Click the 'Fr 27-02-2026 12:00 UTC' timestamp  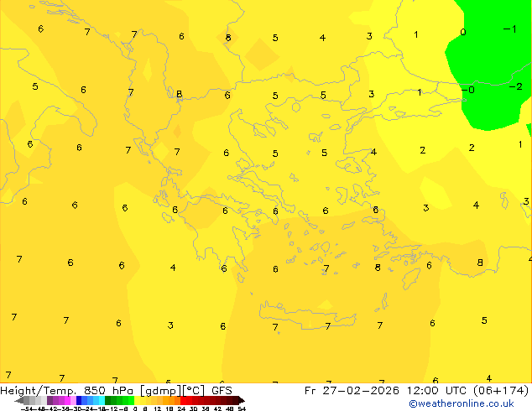pyautogui.click(x=386, y=391)
